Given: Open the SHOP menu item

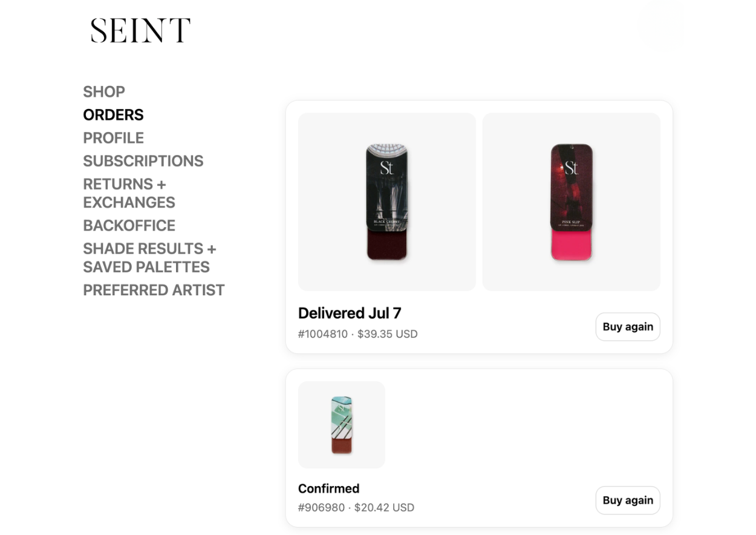Looking at the screenshot, I should pos(104,92).
